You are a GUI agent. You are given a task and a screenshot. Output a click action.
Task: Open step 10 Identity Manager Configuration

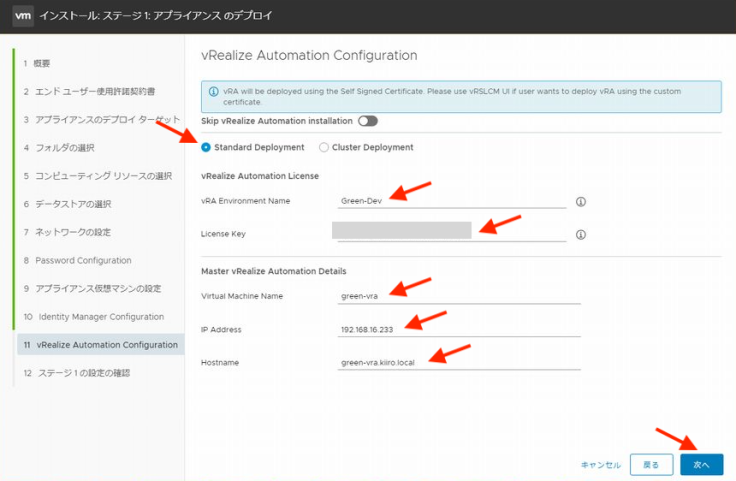point(94,317)
